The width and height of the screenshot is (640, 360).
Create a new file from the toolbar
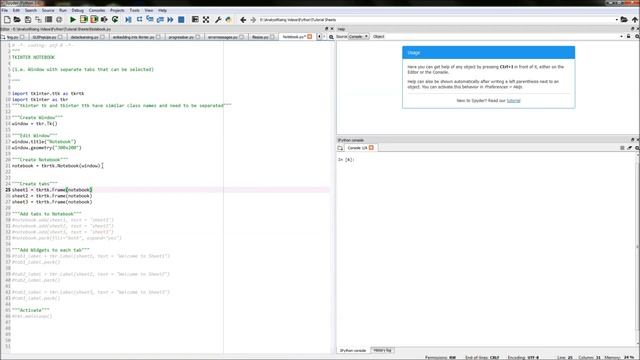[x=7, y=20]
